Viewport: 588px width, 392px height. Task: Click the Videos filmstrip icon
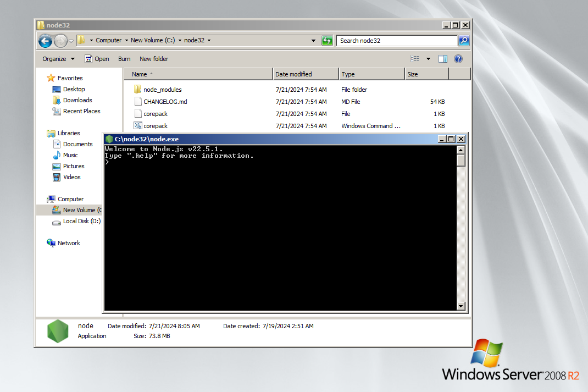point(57,177)
